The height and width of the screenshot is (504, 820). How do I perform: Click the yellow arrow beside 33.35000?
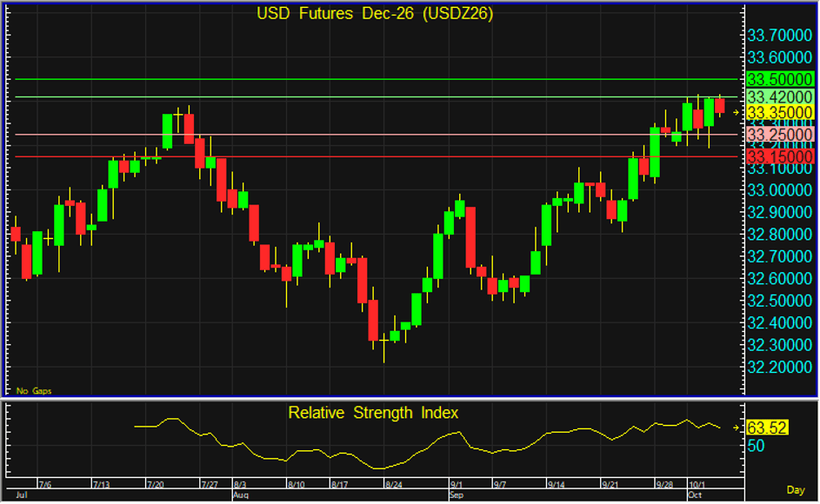coord(737,112)
